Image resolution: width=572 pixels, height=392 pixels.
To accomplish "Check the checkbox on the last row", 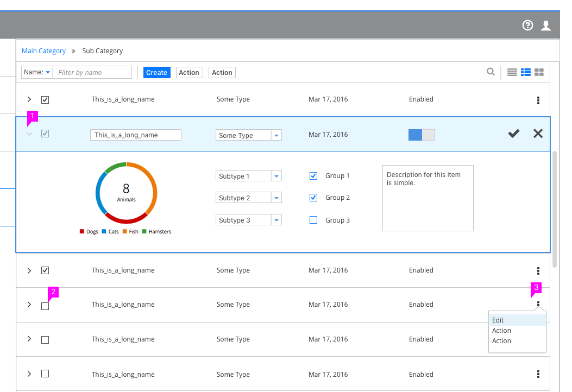I will 45,374.
